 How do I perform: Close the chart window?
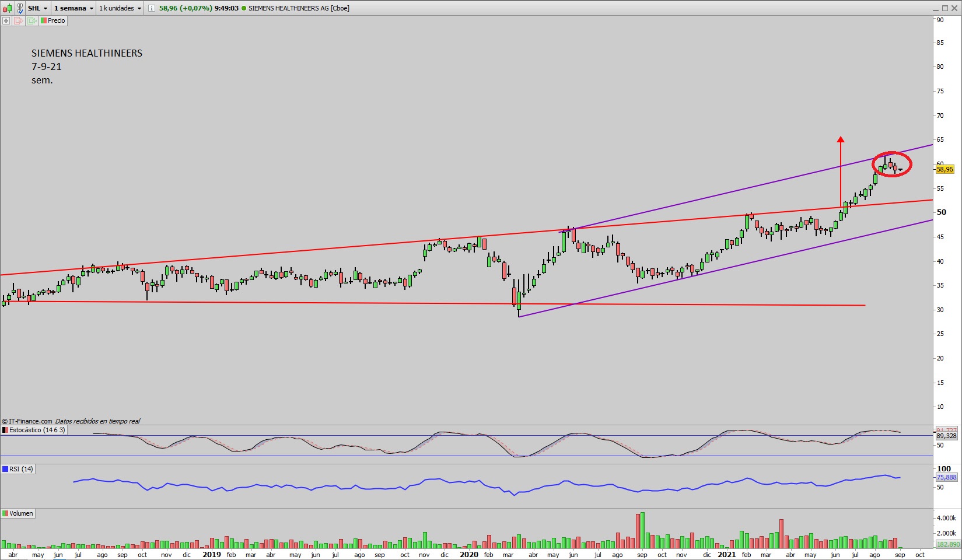(955, 8)
